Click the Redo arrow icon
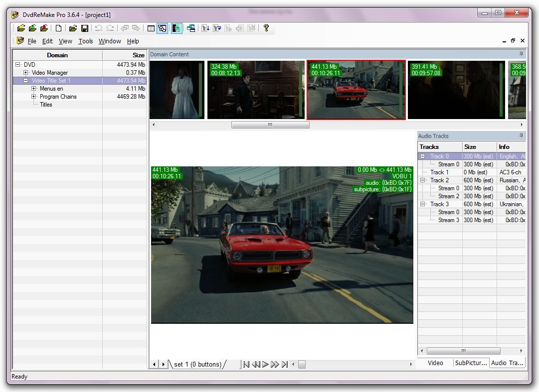This screenshot has height=392, width=539. [110, 28]
